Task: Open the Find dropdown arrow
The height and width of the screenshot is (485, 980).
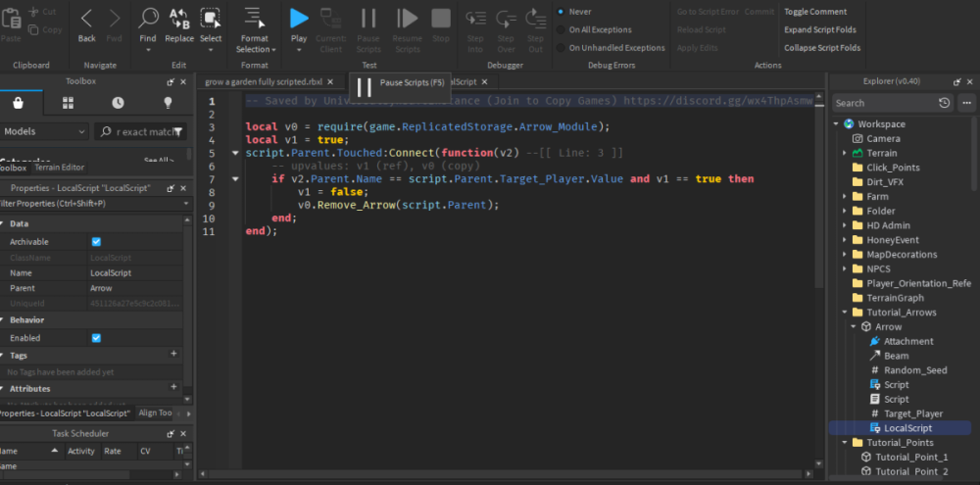Action: tap(148, 50)
